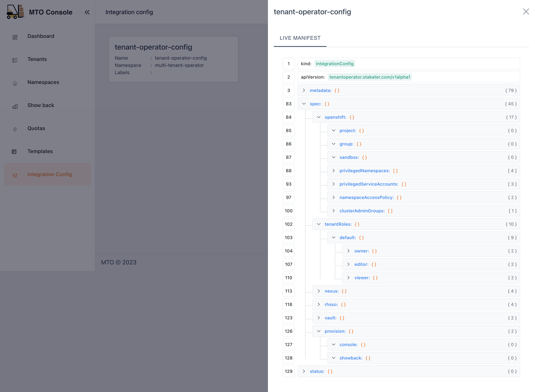Click the Dashboard grid icon
535x392 pixels.
point(15,37)
